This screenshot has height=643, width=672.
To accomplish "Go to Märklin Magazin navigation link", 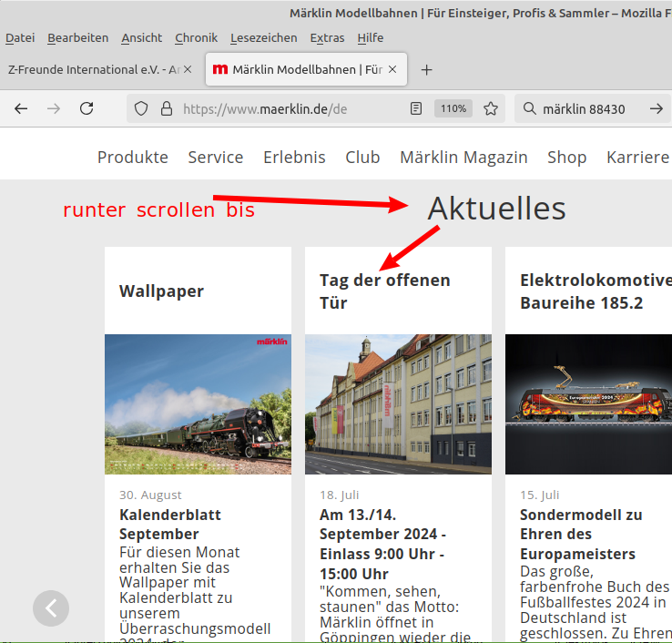I will coord(463,157).
